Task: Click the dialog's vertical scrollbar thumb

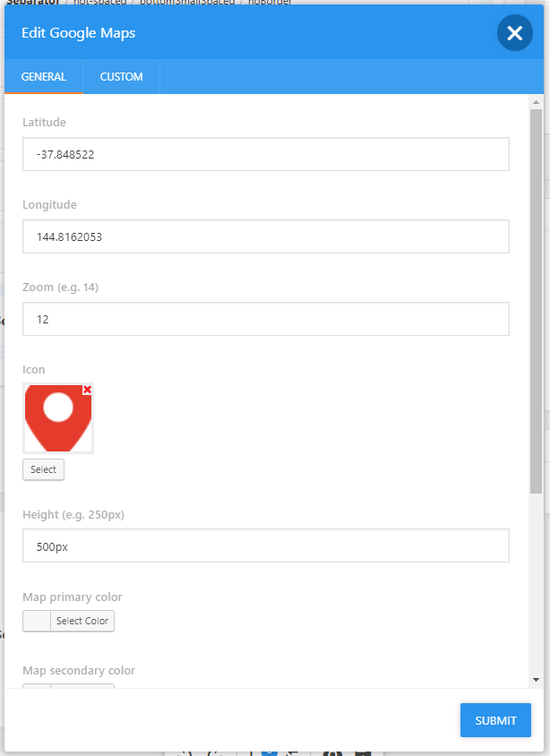Action: point(536,301)
